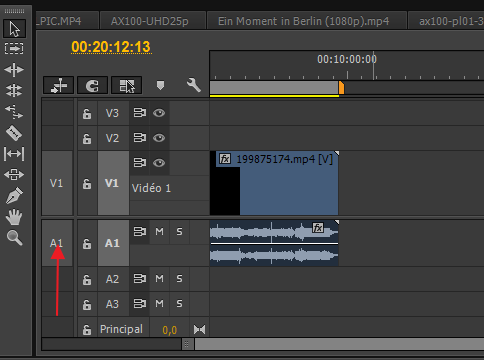Select the Ripple Edit tool

pos(14,70)
